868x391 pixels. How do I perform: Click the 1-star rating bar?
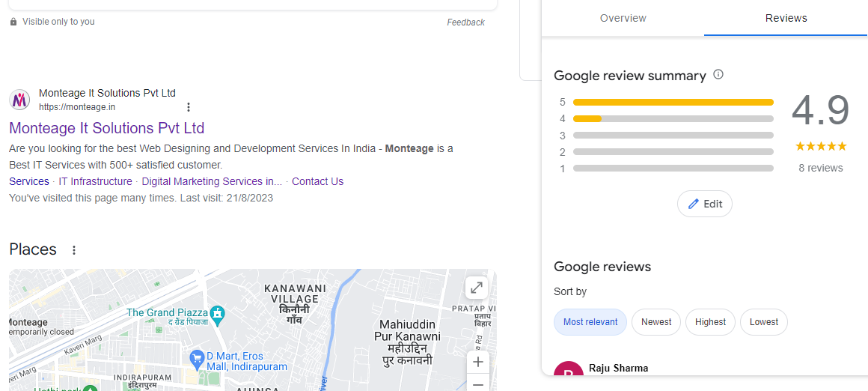pos(673,169)
